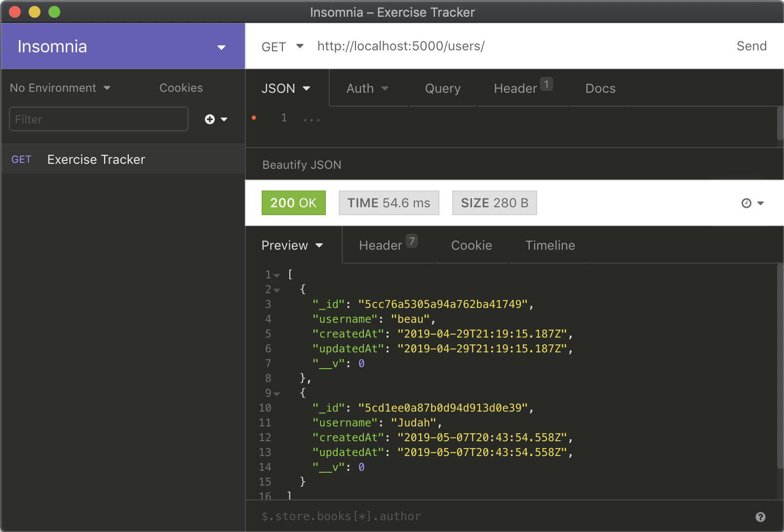Screen dimensions: 784x532
Task: Click the Header count badge 7
Action: click(x=412, y=241)
